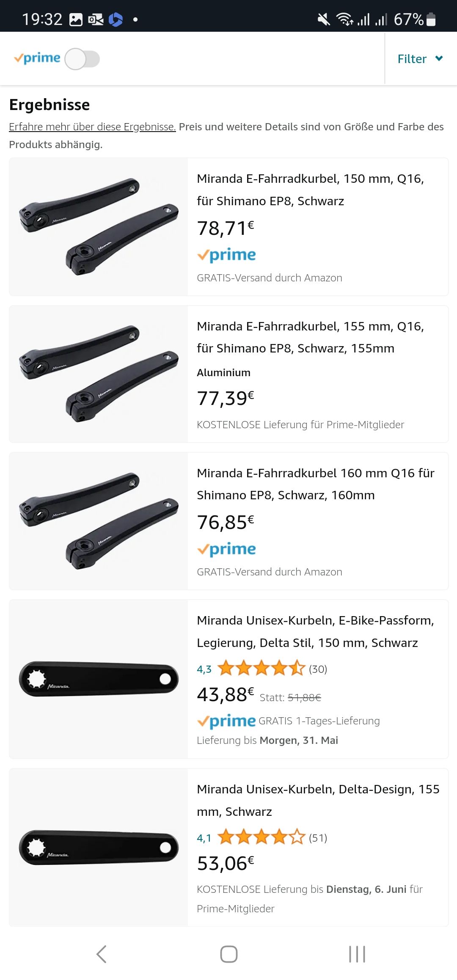Viewport: 457px width, 980px height.
Task: Open the 51 reviews count
Action: tap(318, 838)
